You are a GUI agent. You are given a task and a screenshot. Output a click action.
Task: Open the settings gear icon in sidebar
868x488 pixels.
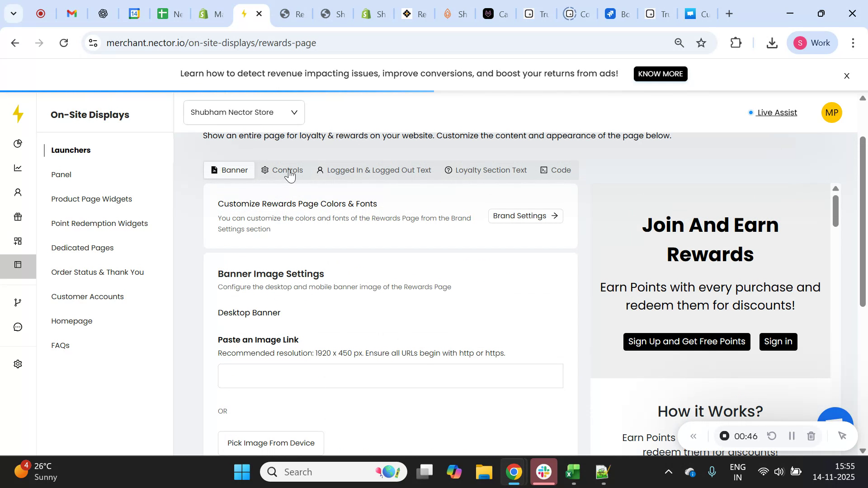tap(18, 364)
